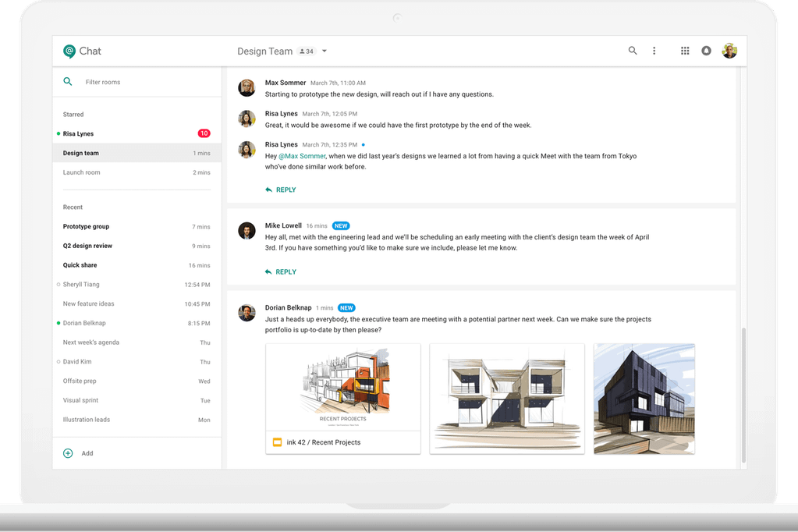Click the member count next to Design Team
This screenshot has width=798, height=532.
305,51
